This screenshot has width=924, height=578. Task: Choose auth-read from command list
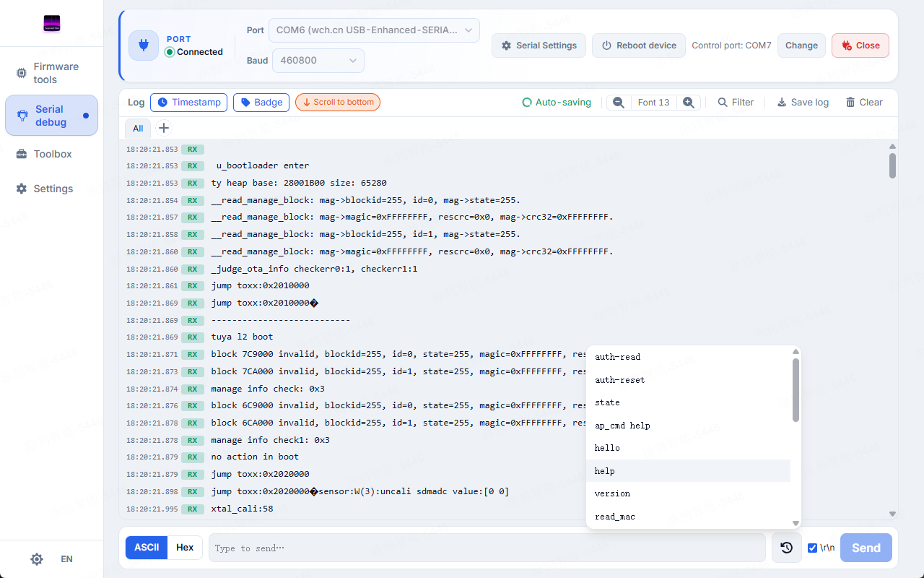(x=689, y=357)
